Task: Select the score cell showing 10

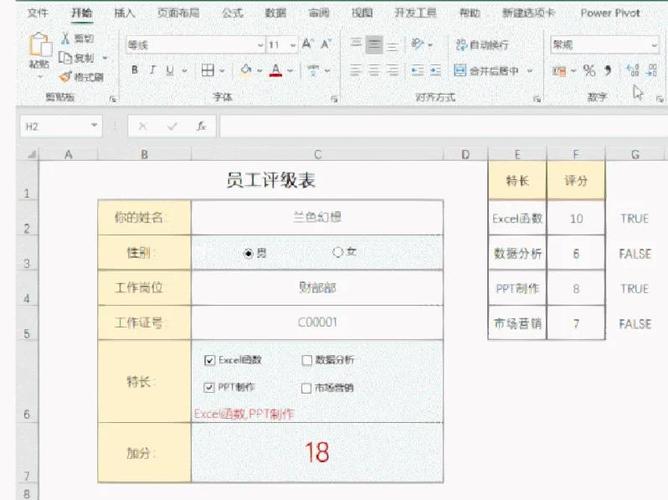Action: 576,218
